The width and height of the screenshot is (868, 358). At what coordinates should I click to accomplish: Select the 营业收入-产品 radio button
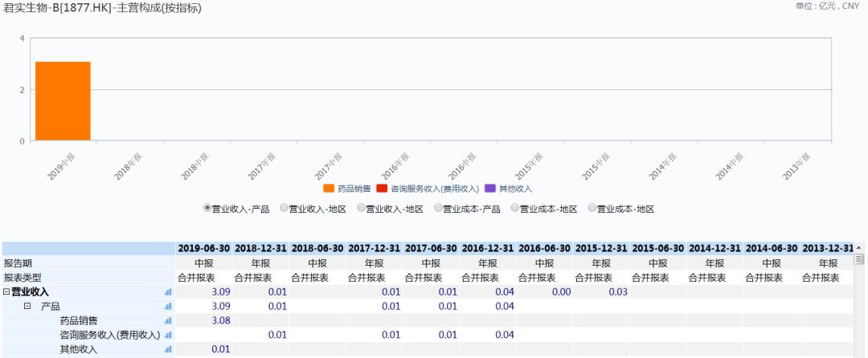coord(207,208)
